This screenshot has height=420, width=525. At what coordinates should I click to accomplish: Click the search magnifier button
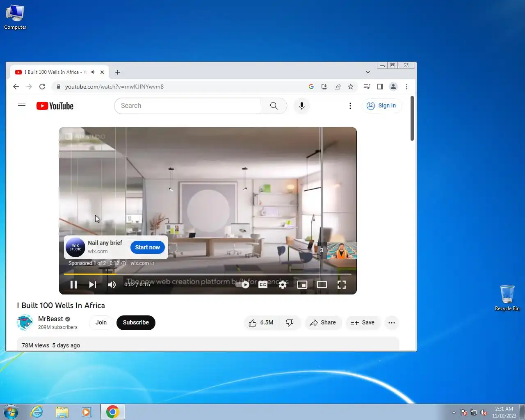point(274,106)
